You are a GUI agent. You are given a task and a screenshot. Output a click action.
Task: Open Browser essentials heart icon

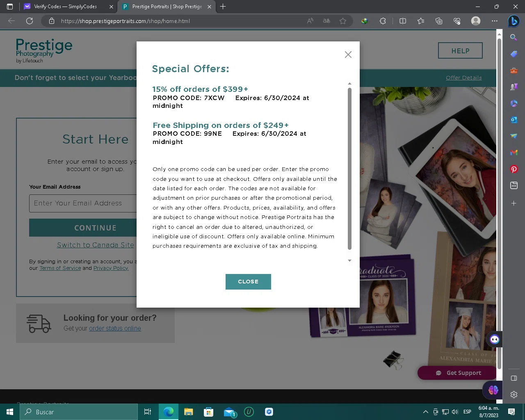point(457,21)
